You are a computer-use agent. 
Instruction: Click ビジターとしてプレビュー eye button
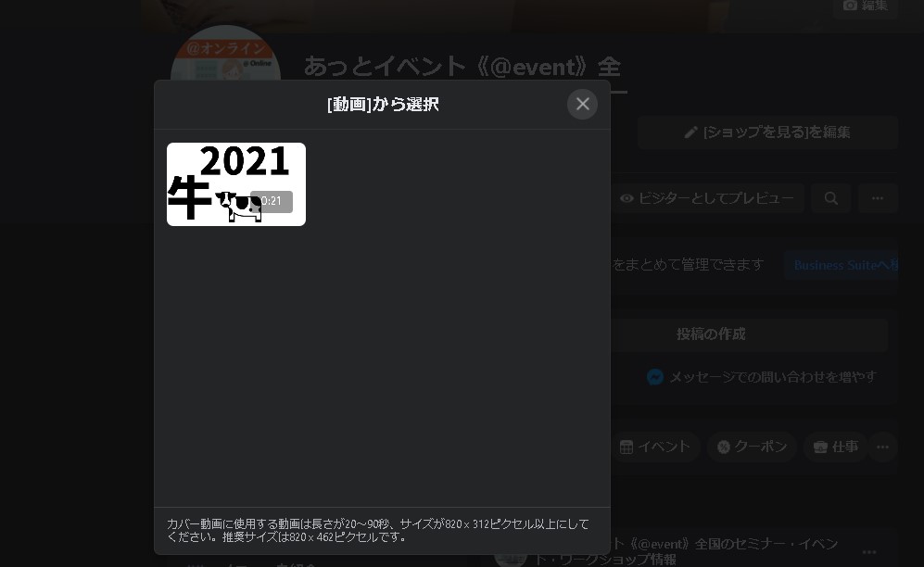click(707, 198)
